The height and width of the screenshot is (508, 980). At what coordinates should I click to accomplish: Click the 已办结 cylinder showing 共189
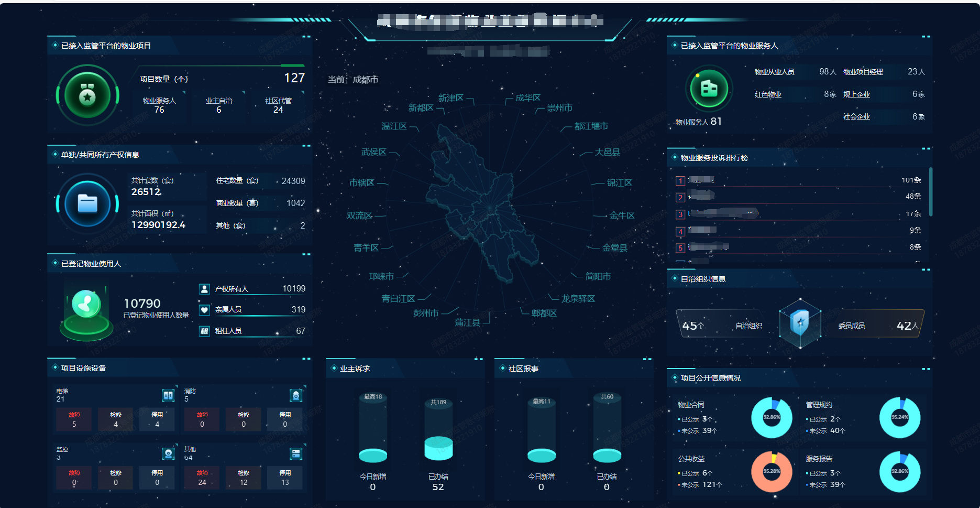point(438,429)
